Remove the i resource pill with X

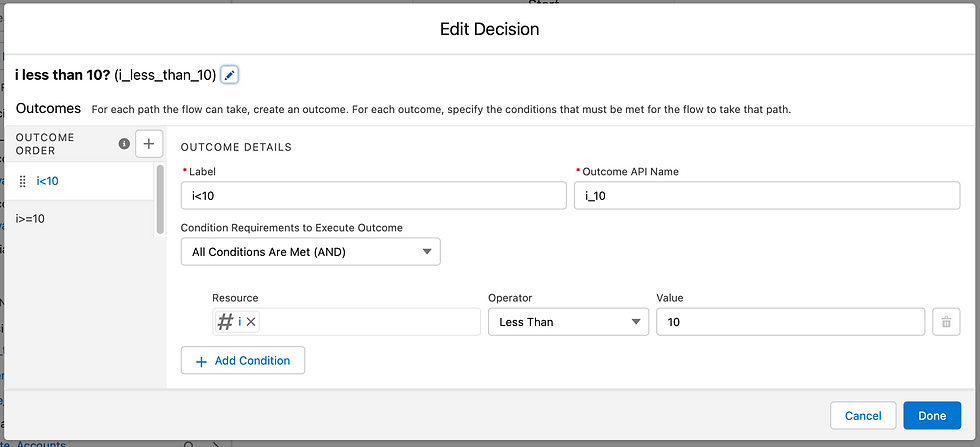(251, 322)
